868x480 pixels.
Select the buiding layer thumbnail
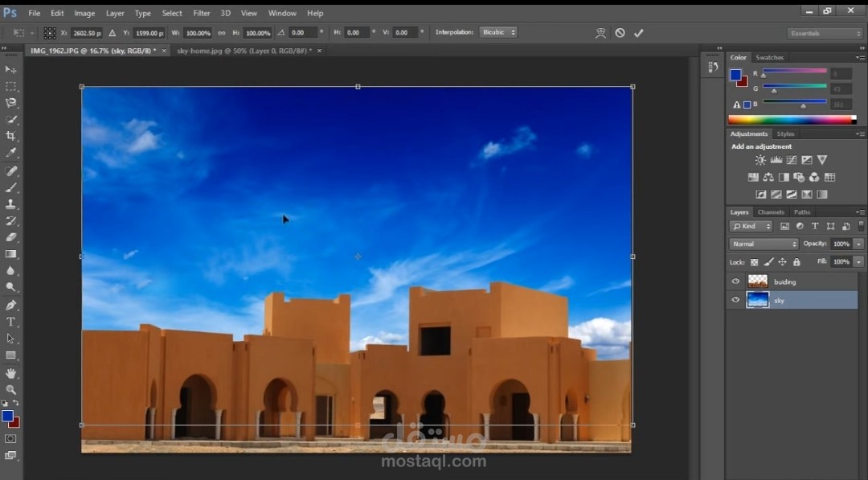tap(757, 281)
